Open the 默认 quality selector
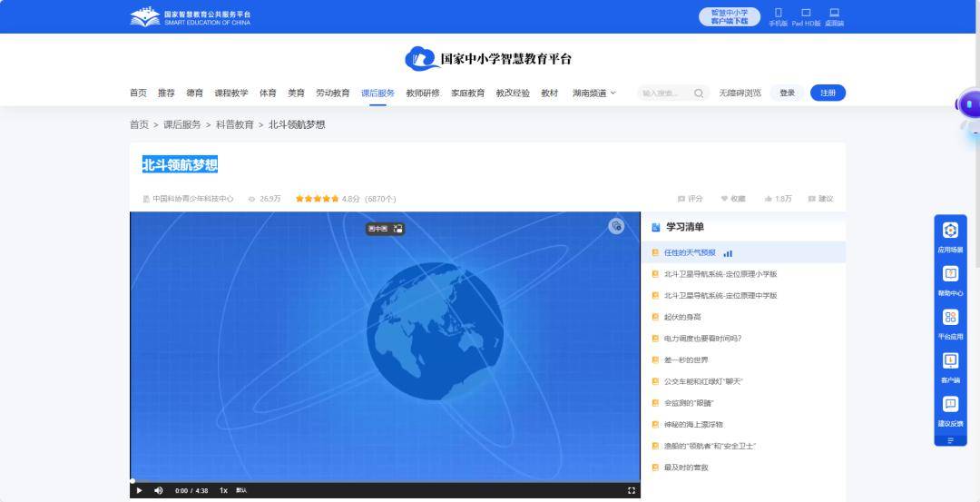The height and width of the screenshot is (502, 980). point(241,491)
